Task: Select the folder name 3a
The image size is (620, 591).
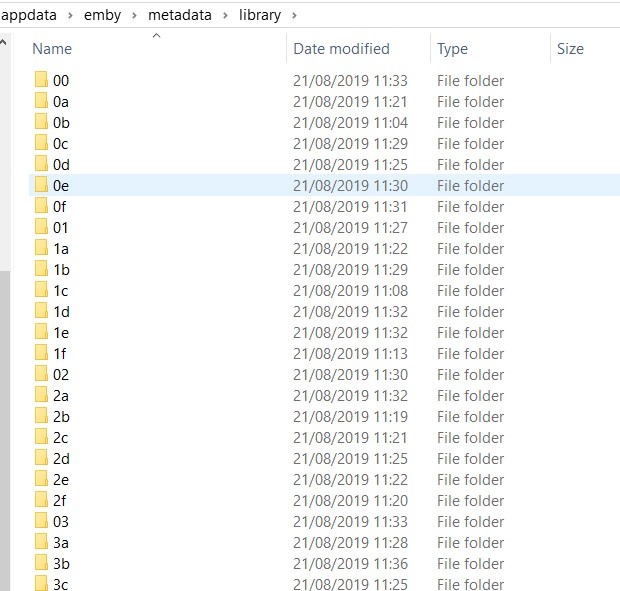Action: click(x=61, y=542)
